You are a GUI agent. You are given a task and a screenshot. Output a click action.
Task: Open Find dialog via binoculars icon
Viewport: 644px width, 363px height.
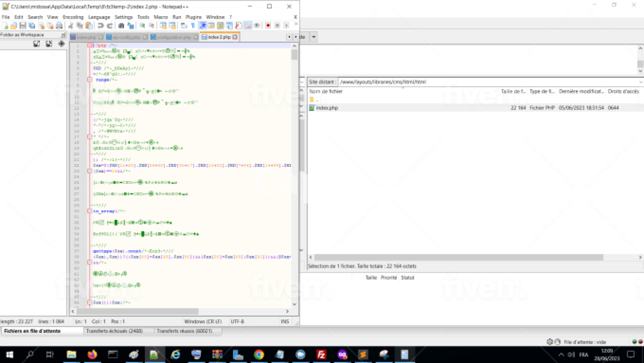(x=121, y=26)
